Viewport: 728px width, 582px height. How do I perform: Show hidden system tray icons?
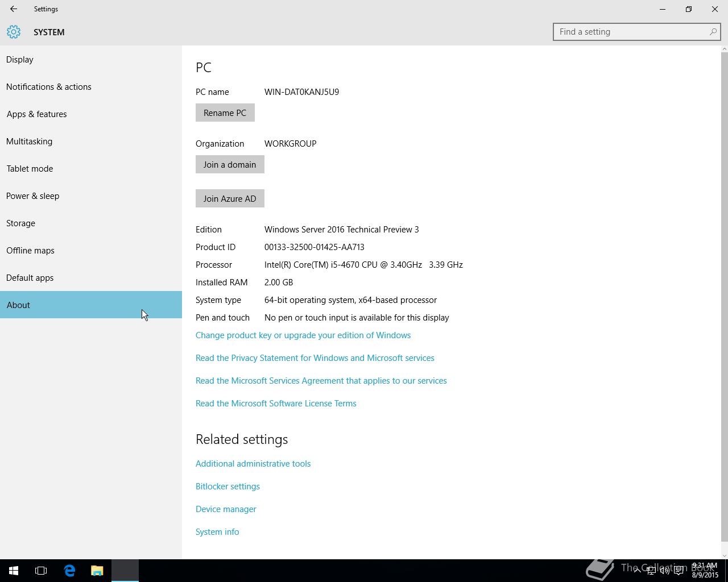(x=637, y=571)
